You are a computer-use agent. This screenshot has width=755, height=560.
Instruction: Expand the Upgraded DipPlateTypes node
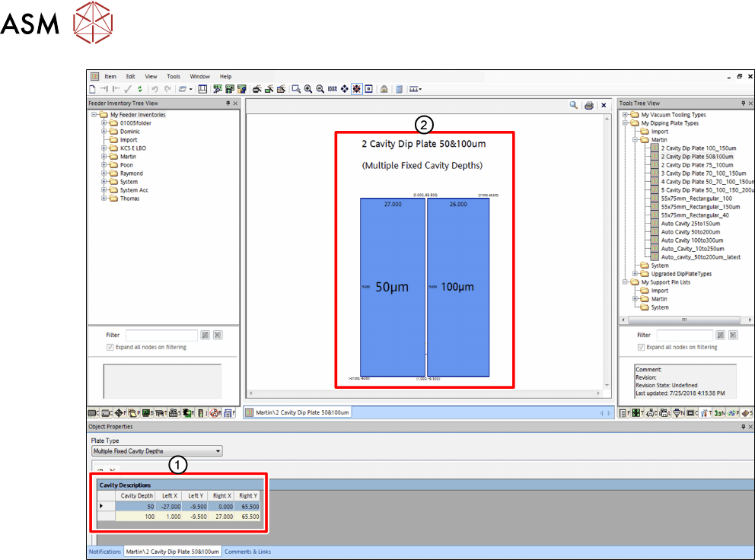click(x=635, y=273)
